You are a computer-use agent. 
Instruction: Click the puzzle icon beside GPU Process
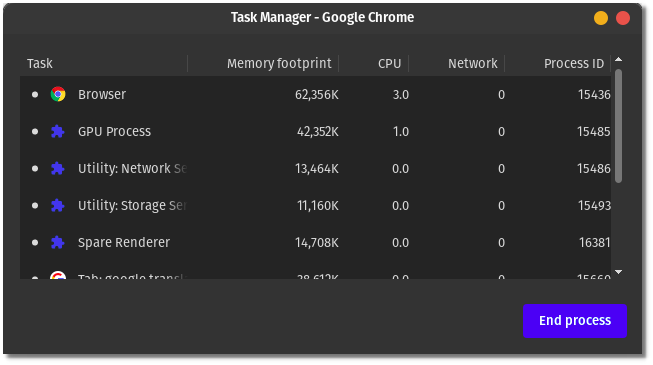(57, 132)
